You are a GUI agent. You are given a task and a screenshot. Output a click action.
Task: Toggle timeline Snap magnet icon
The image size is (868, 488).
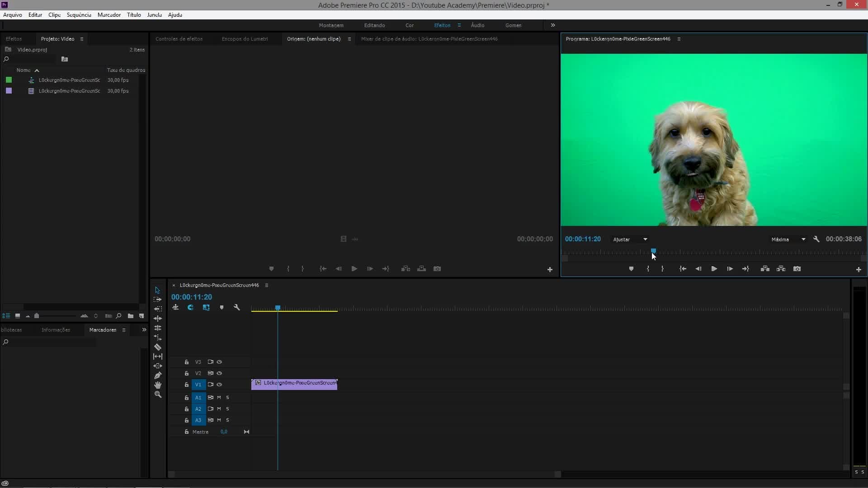[190, 307]
